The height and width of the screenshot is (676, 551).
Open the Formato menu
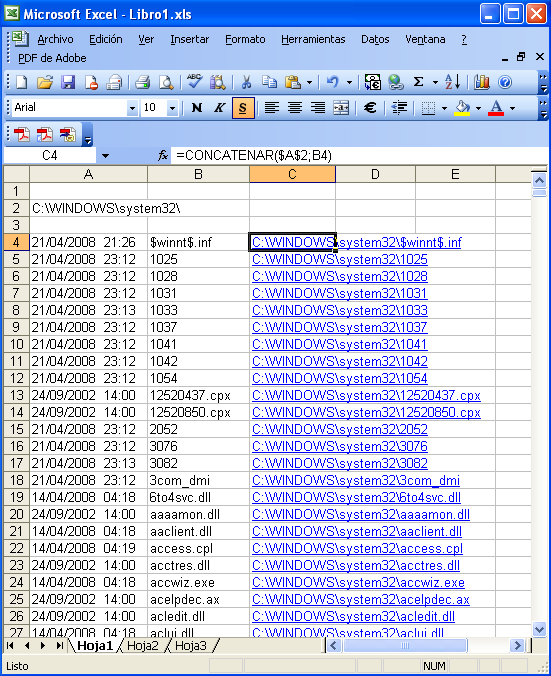tap(245, 39)
